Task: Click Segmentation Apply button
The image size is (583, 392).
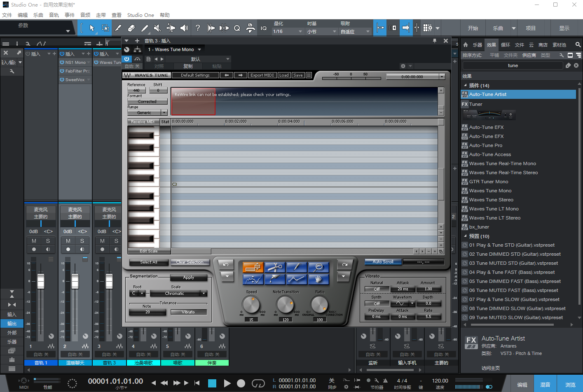Action: (189, 278)
